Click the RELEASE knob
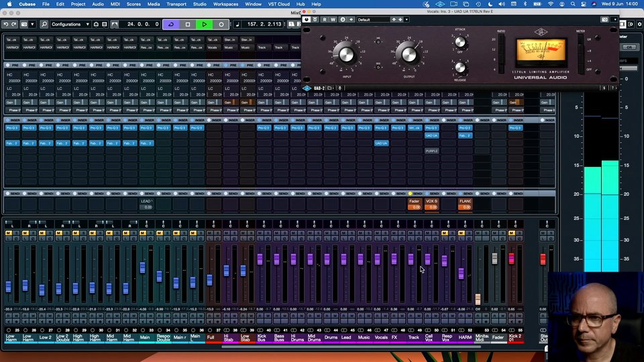The height and width of the screenshot is (362, 644). click(x=460, y=67)
